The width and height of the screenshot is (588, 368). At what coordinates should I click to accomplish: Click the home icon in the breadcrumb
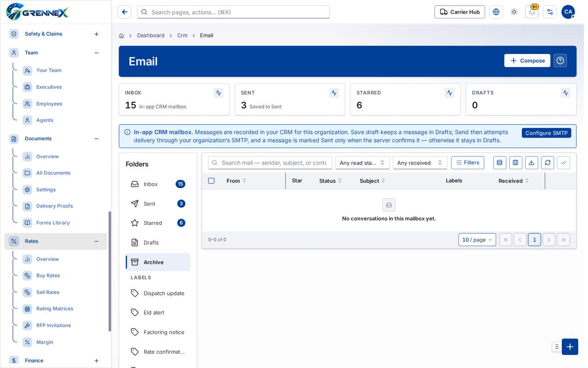[x=121, y=35]
